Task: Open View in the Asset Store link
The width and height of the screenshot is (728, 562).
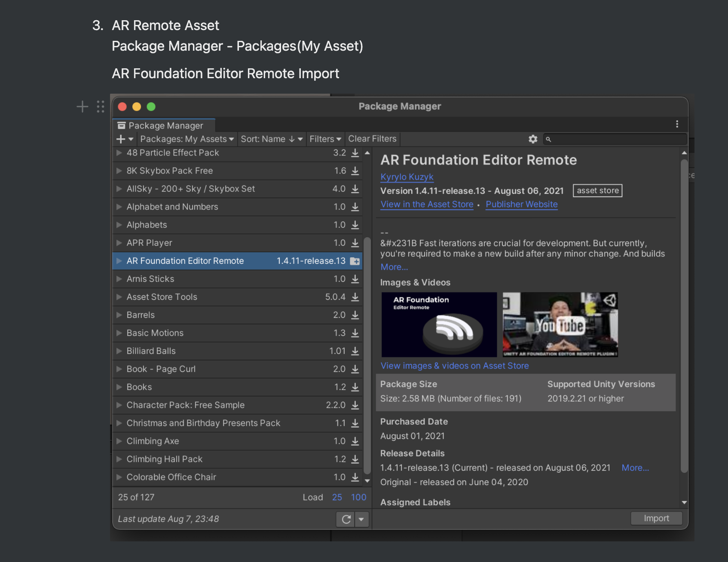Action: (x=427, y=205)
